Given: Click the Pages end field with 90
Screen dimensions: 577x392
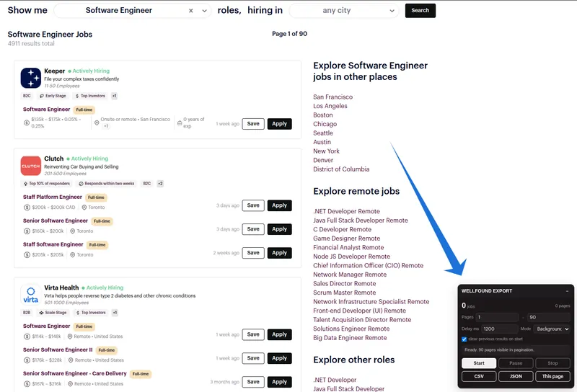Looking at the screenshot, I should 549,317.
